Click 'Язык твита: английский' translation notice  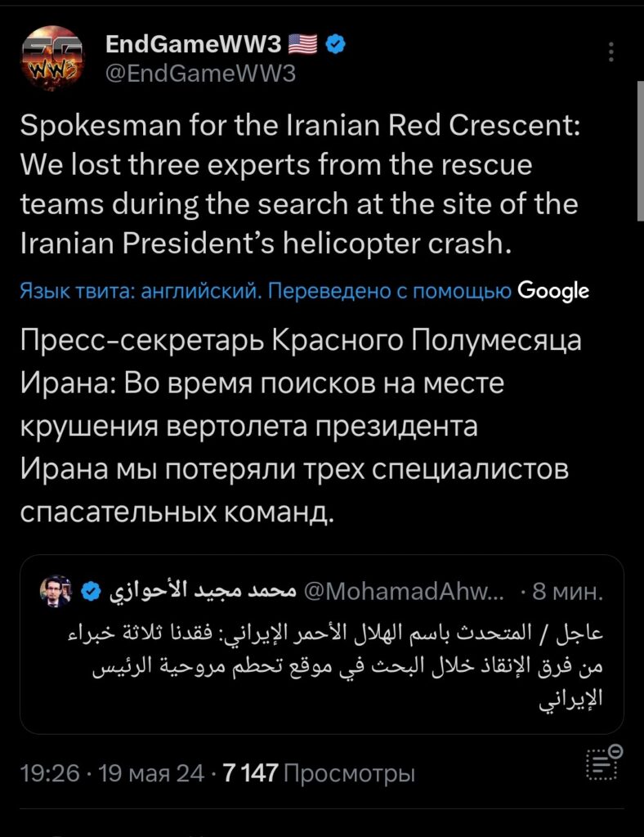click(141, 291)
